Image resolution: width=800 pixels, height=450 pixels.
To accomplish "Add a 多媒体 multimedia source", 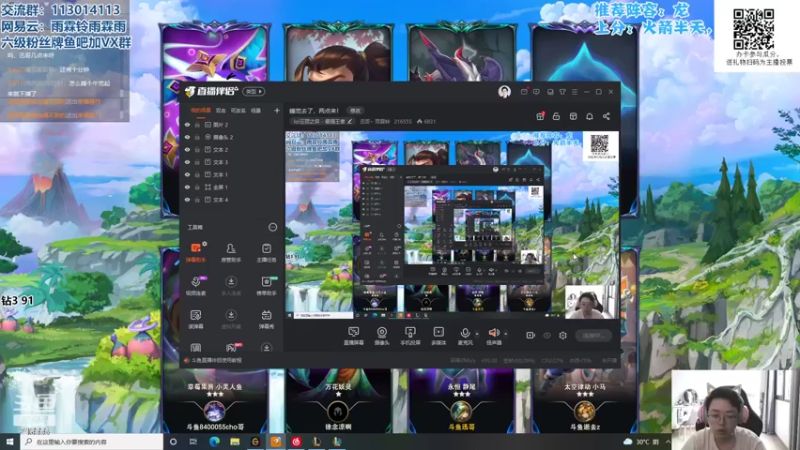I will click(438, 336).
